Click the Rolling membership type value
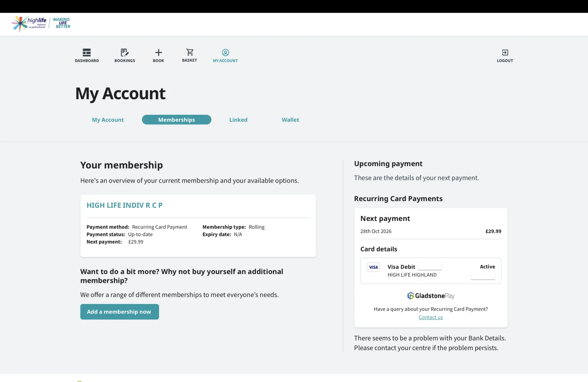Screen dimensions: 588x382 (257, 227)
